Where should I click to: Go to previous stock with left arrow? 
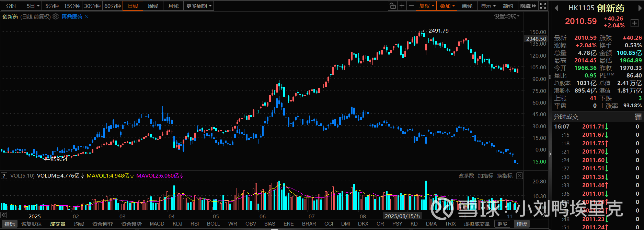(x=557, y=8)
